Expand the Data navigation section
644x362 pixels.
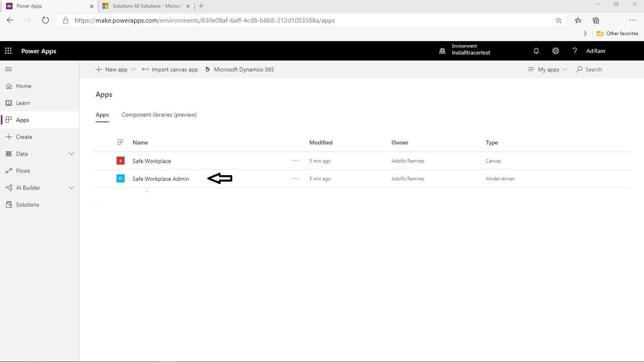(x=71, y=154)
